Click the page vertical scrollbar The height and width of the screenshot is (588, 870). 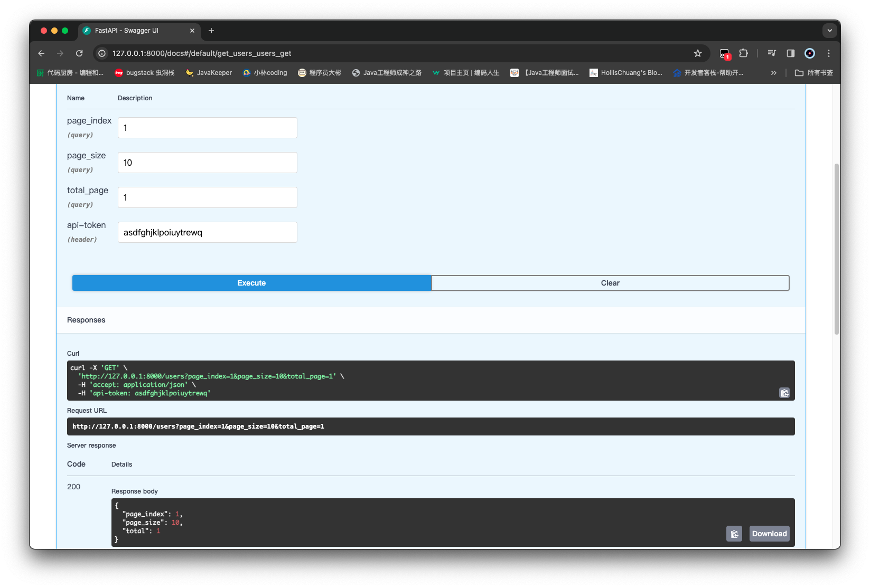[837, 249]
